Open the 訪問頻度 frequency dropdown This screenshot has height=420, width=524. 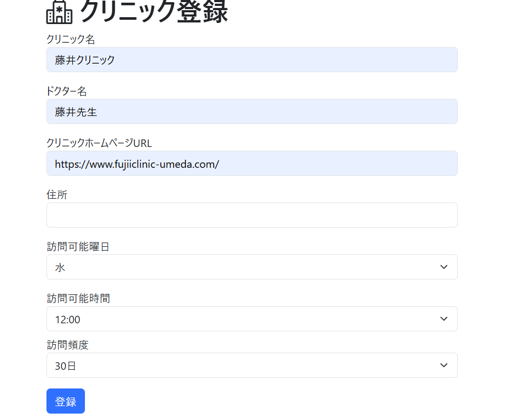252,365
